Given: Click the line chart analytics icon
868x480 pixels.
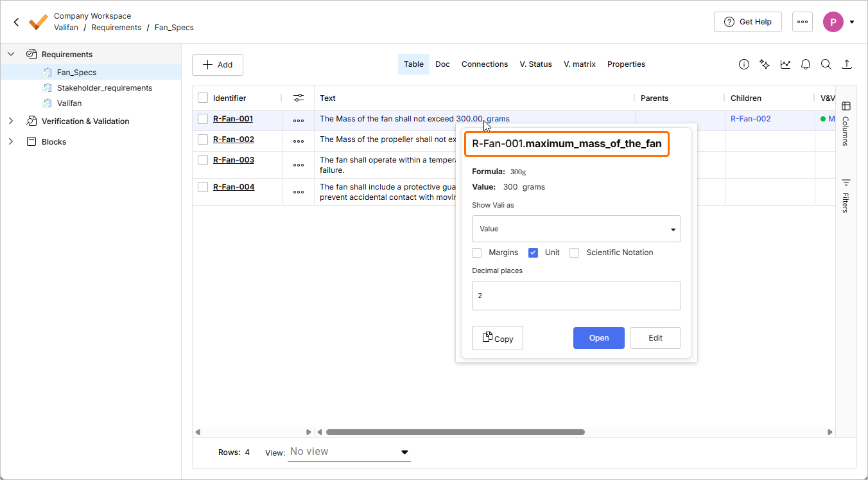Looking at the screenshot, I should [x=785, y=64].
